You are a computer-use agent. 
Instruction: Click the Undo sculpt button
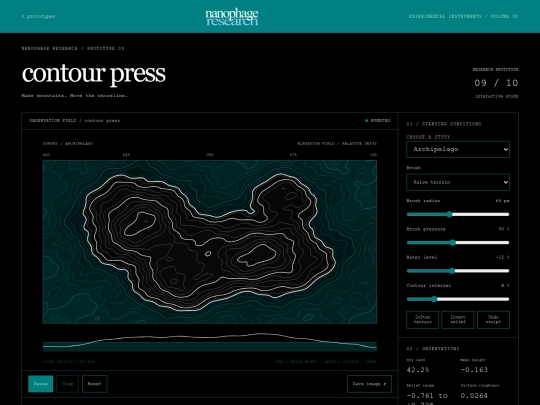(x=493, y=320)
